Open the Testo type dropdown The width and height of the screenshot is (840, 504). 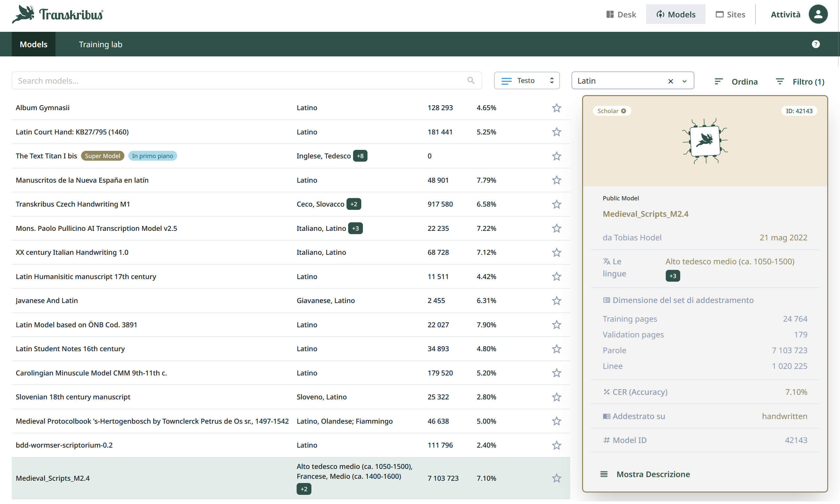(526, 80)
